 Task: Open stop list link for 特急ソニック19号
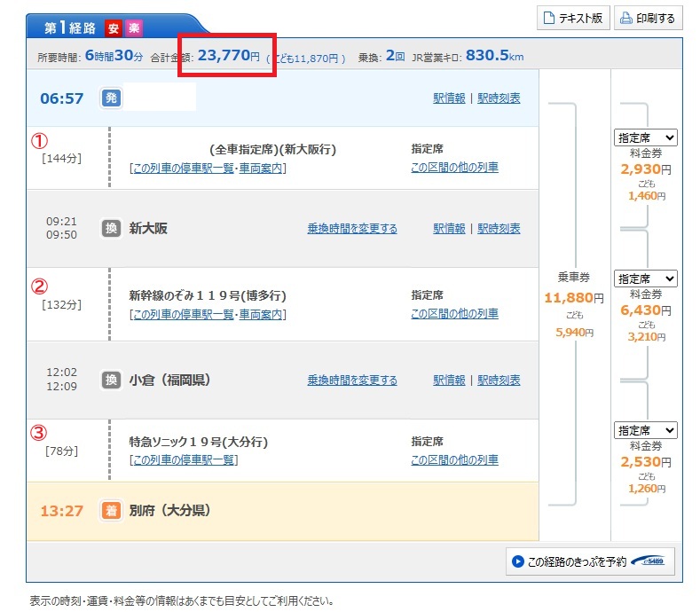(x=184, y=459)
